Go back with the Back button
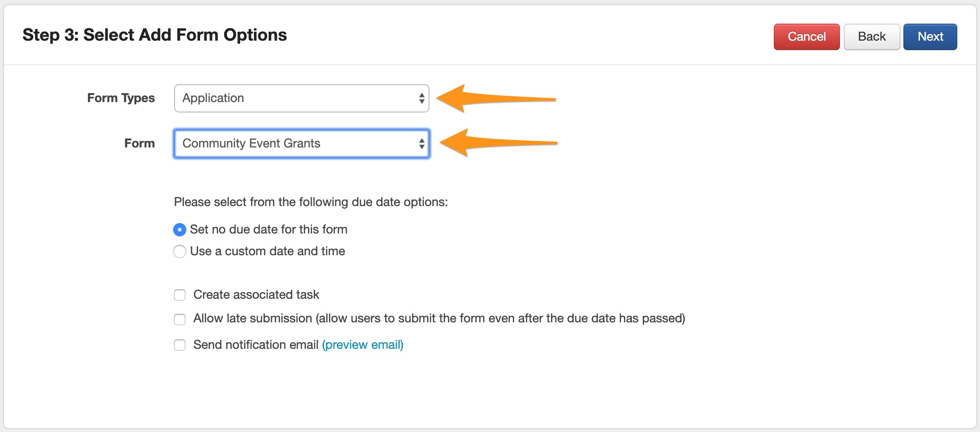 click(871, 37)
